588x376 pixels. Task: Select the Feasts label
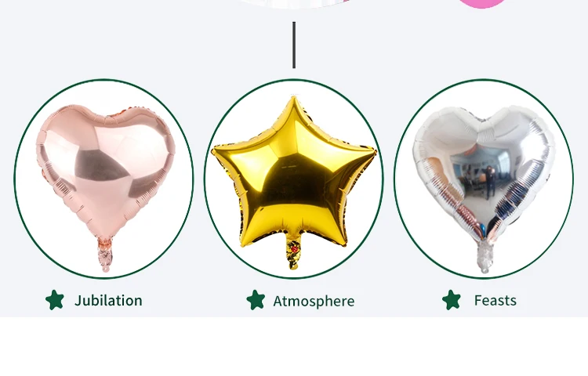pyautogui.click(x=495, y=301)
